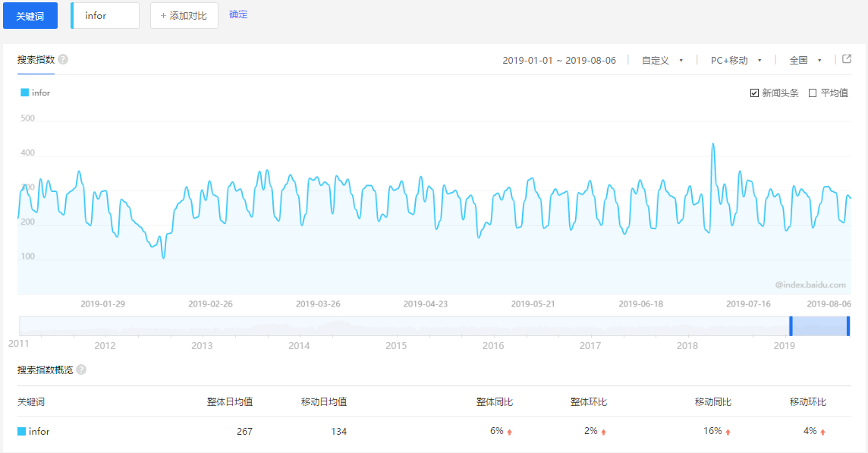Open the search index help tooltip icon
This screenshot has height=453, width=868.
pyautogui.click(x=64, y=59)
